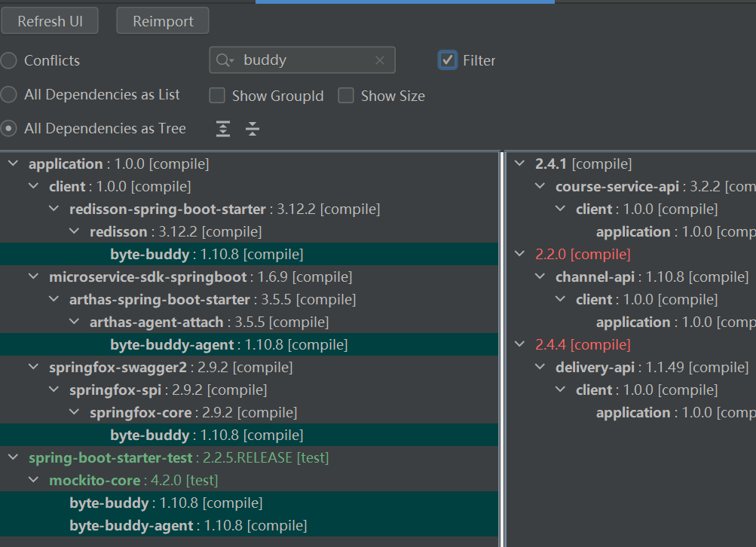
Task: Select application row under channel-api's client
Action: (676, 322)
